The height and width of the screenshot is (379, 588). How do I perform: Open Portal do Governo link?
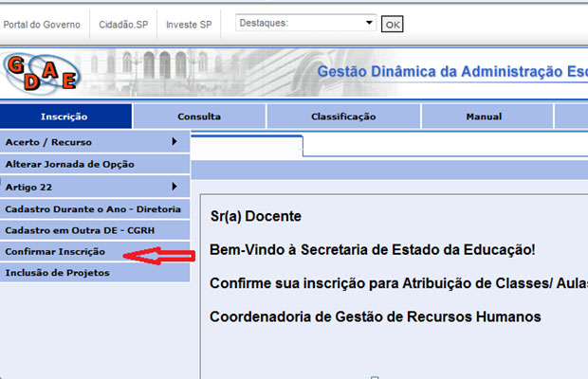[x=41, y=24]
